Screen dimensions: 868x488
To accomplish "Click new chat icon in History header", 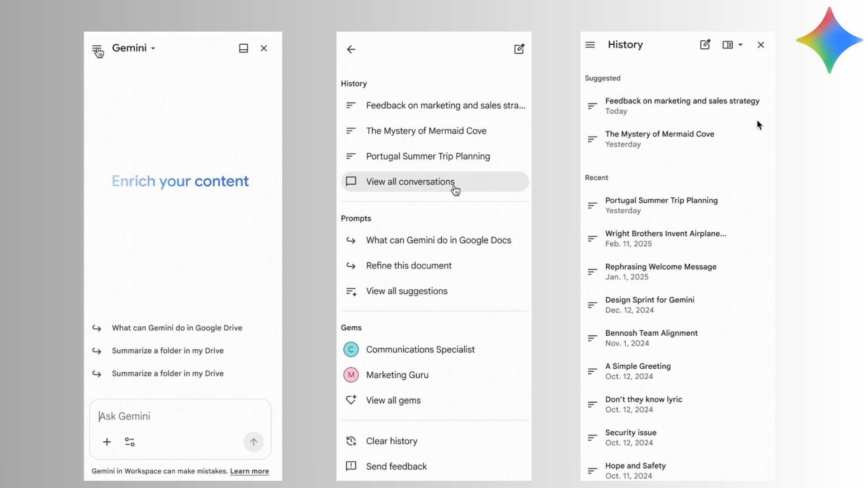I will [705, 45].
